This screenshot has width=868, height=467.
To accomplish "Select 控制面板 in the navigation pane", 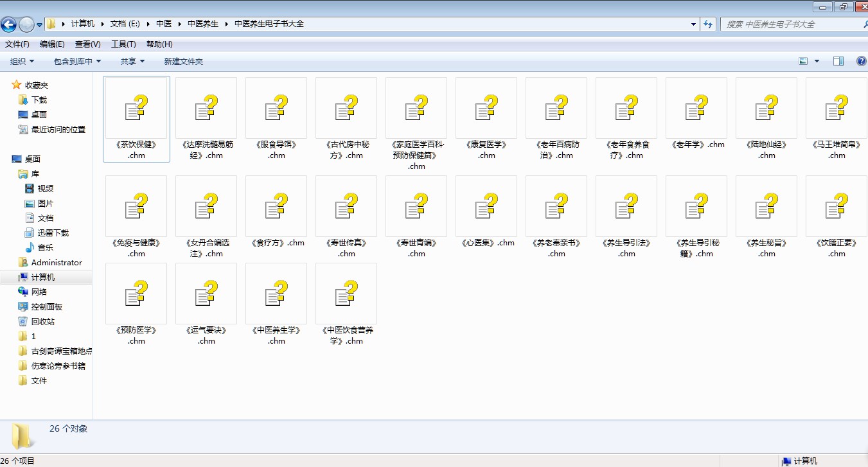I will point(47,306).
